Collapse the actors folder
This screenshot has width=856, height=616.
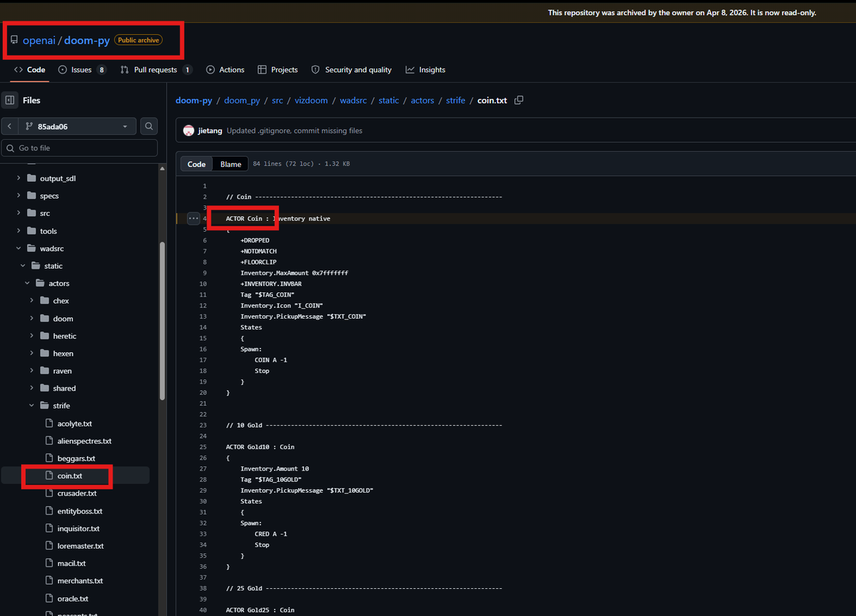tap(27, 283)
